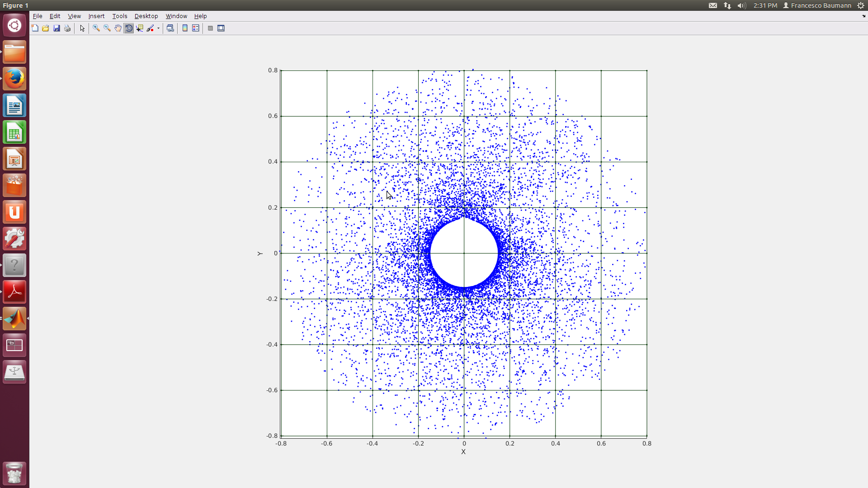Open Firefox from the Ubuntu launcher
The image size is (868, 488).
coord(14,79)
